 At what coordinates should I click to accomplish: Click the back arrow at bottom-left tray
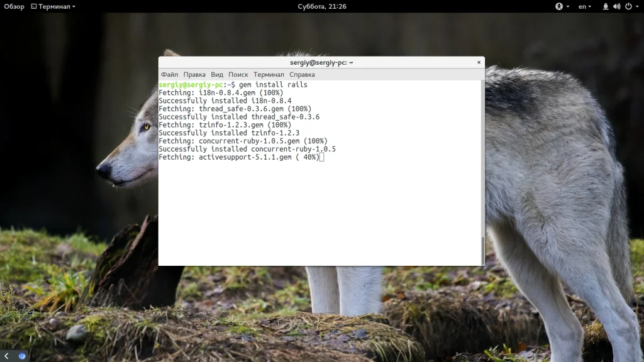coord(6,356)
